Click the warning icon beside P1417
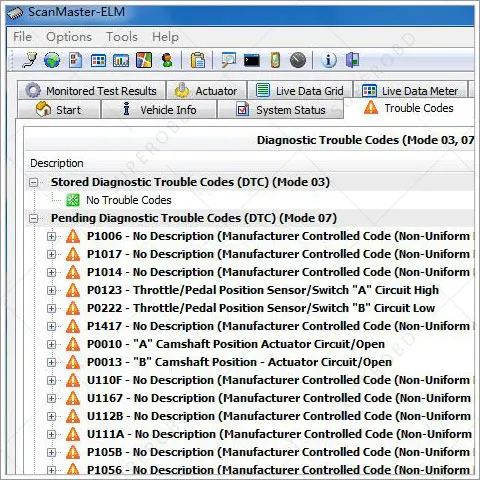This screenshot has width=480, height=480. coord(73,326)
